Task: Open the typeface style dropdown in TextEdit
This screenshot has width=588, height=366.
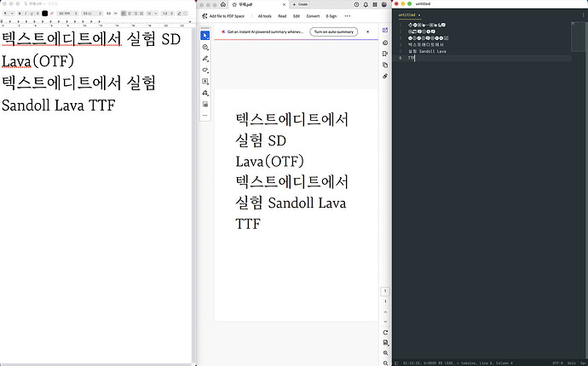Action: pyautogui.click(x=92, y=14)
